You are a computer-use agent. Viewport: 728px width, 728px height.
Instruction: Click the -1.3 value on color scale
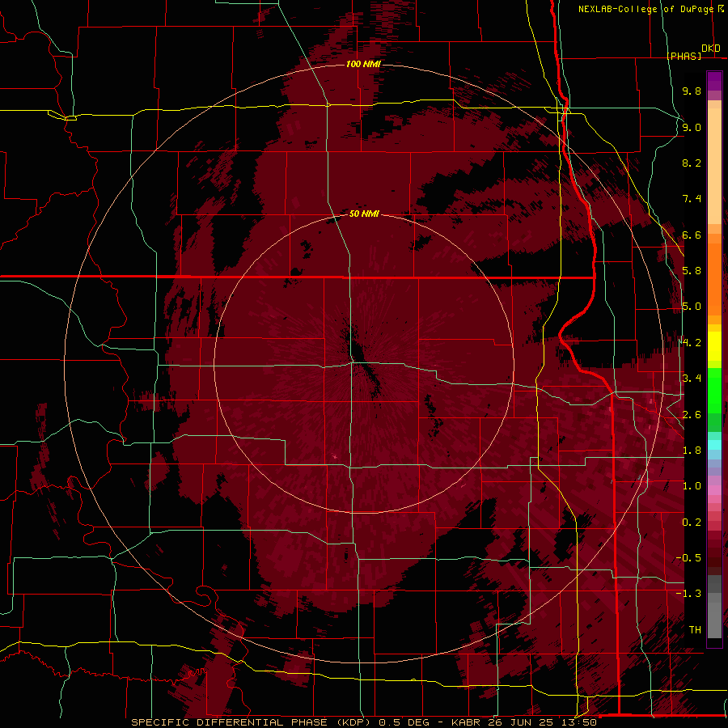click(688, 594)
